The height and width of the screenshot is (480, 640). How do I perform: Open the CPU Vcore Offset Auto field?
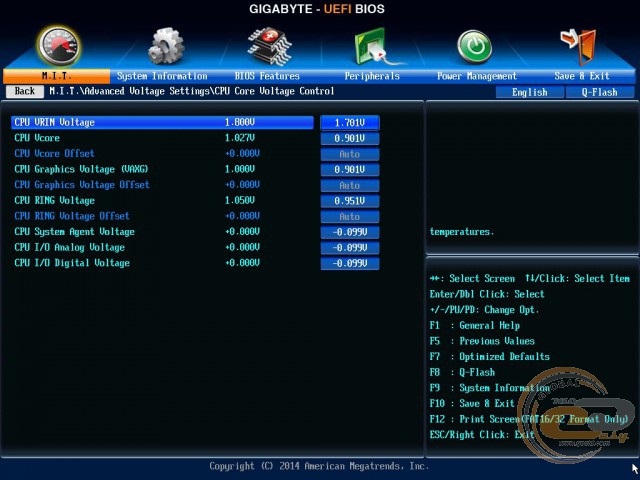coord(350,154)
